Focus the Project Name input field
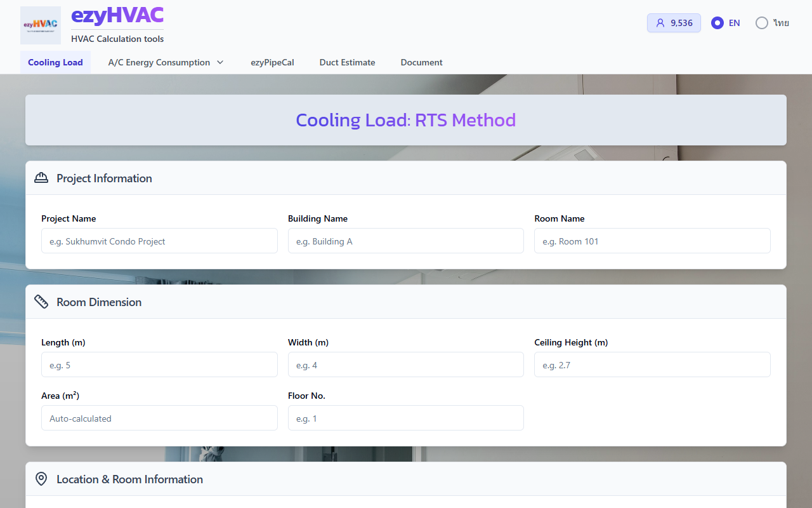Viewport: 812px width, 508px height. click(159, 241)
